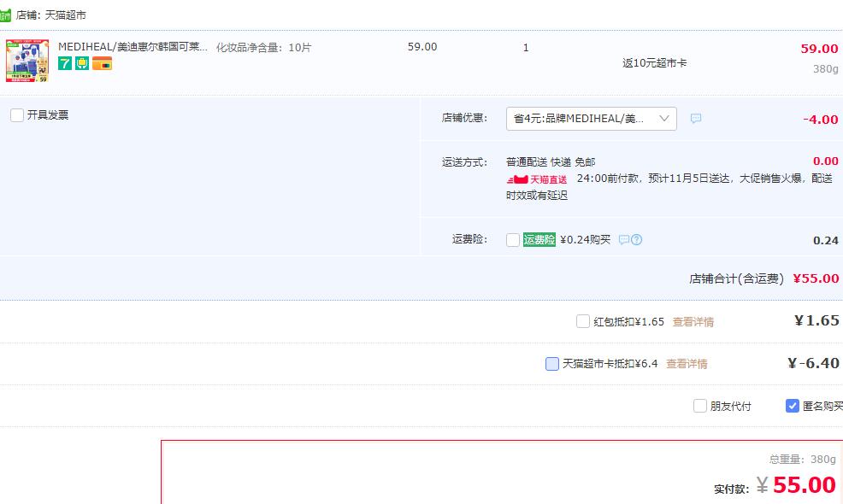Click the -4.00 store discount amount
This screenshot has width=843, height=504.
pos(821,120)
